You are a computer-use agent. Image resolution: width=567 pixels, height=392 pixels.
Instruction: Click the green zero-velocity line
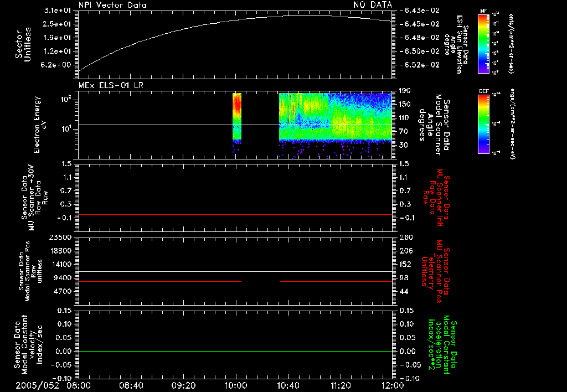(235, 351)
